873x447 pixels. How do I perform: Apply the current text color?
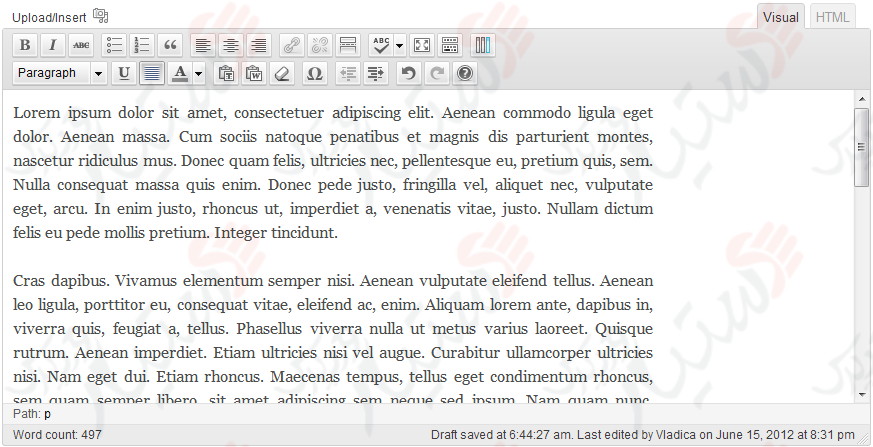coord(180,73)
